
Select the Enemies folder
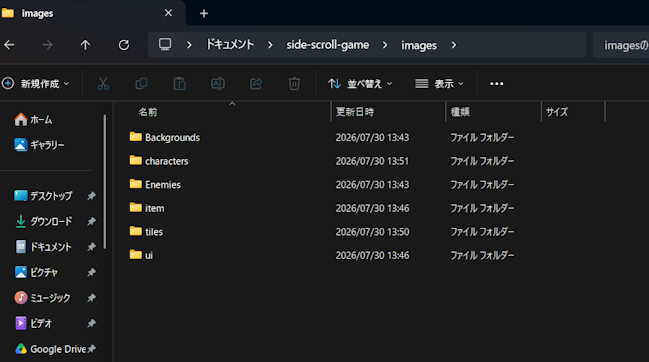point(155,185)
